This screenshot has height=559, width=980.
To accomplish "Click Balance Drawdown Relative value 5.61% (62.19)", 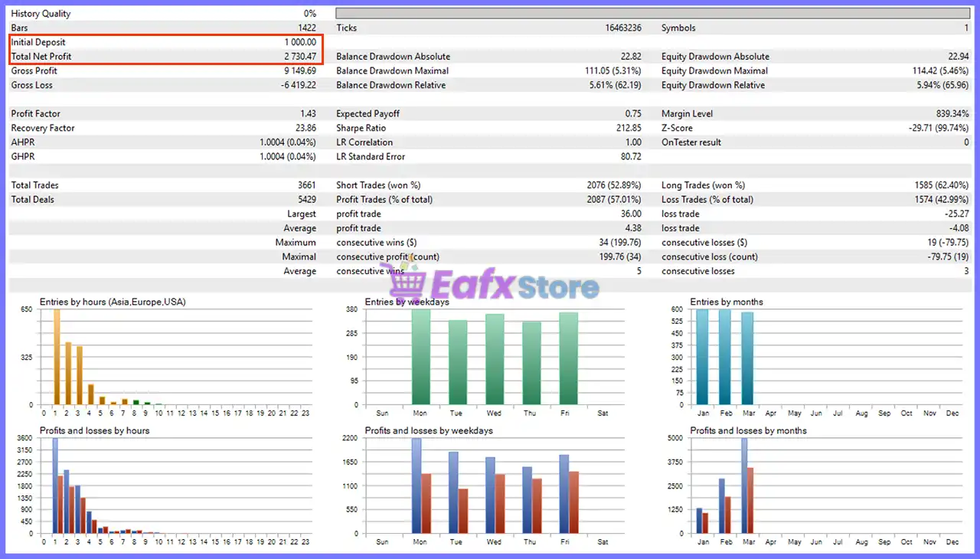I will pyautogui.click(x=615, y=85).
